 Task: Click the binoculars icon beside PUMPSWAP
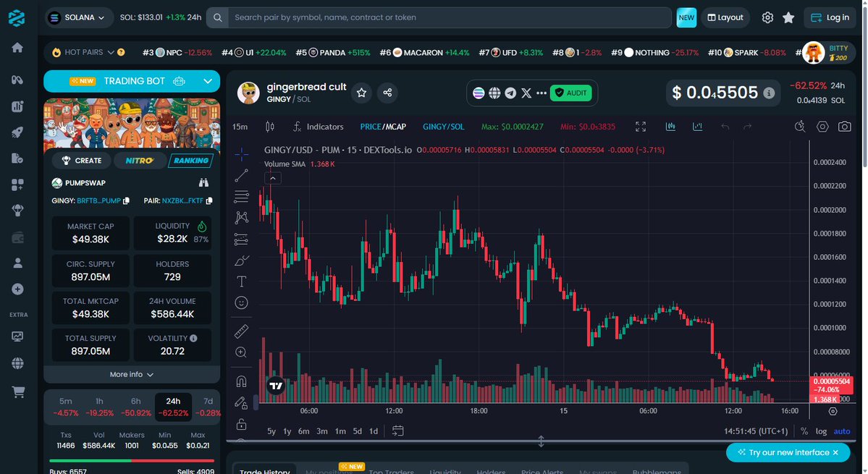pyautogui.click(x=203, y=182)
